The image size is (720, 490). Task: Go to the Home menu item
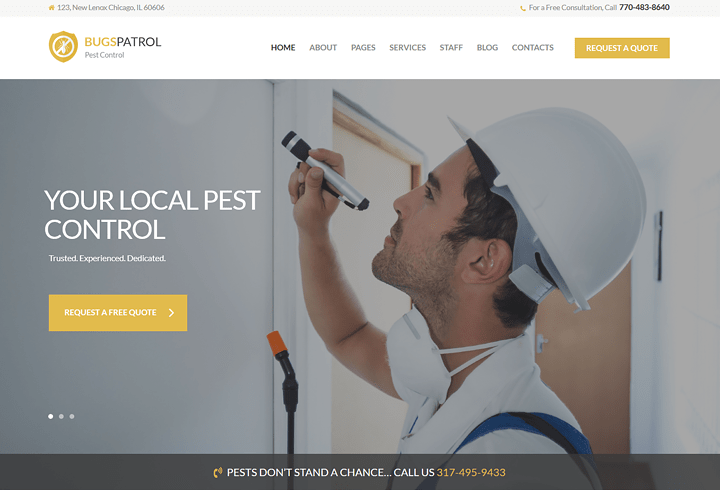283,48
